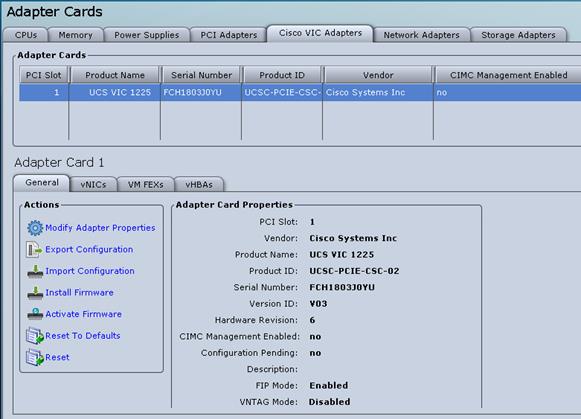Click the Activate Firmware icon
581x419 pixels.
35,314
